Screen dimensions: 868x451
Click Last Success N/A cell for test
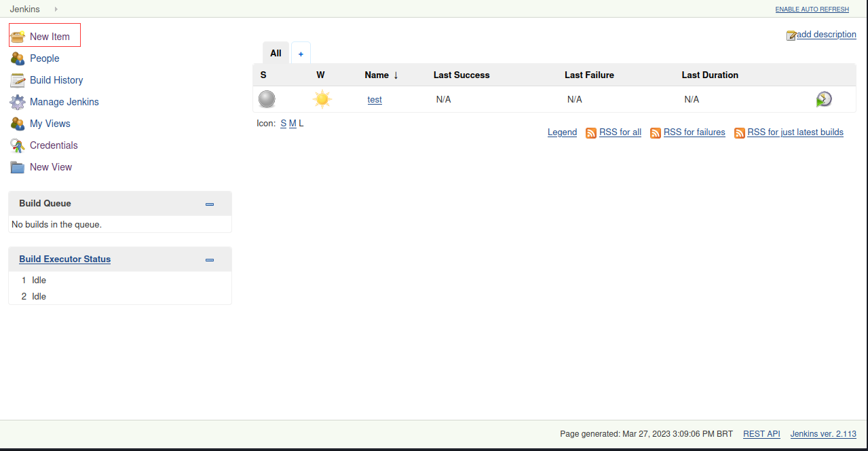point(444,99)
